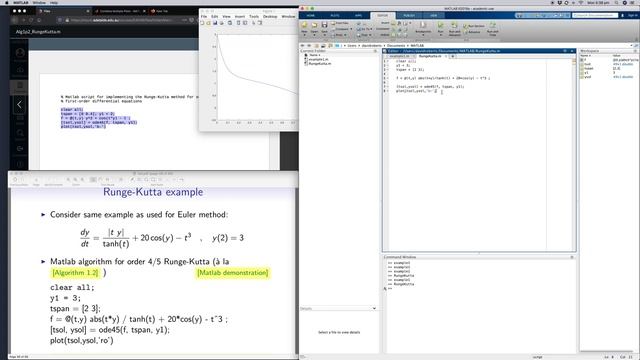Open the Tools menu in Figure window
640x360 pixels.
(x=254, y=16)
